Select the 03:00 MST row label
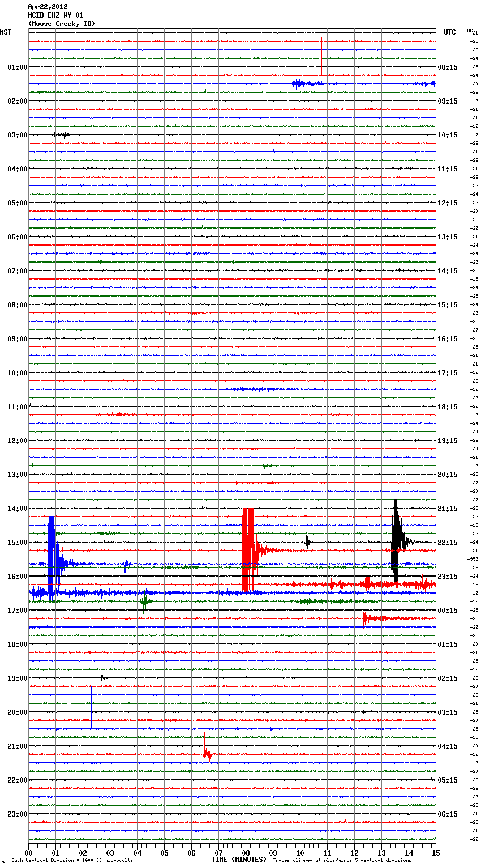The width and height of the screenshot is (481, 868). click(18, 135)
